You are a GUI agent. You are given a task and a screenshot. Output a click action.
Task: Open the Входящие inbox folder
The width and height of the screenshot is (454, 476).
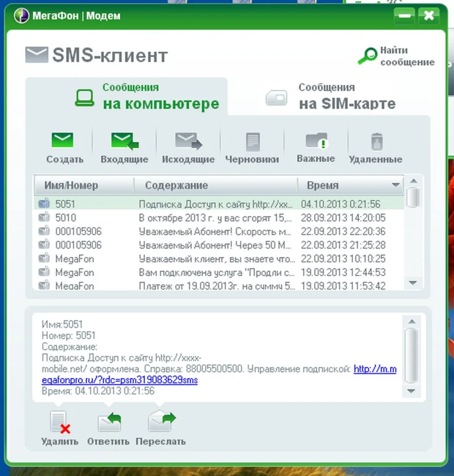[125, 141]
